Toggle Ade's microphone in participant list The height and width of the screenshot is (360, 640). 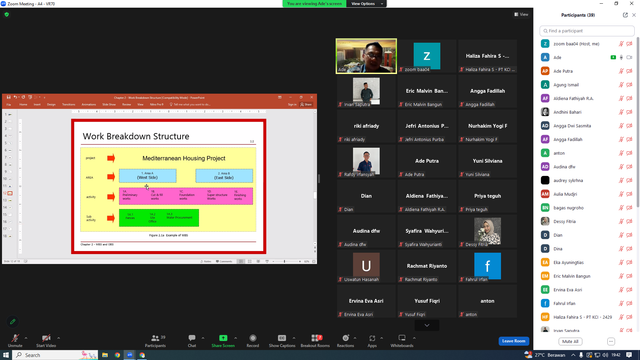tap(621, 58)
